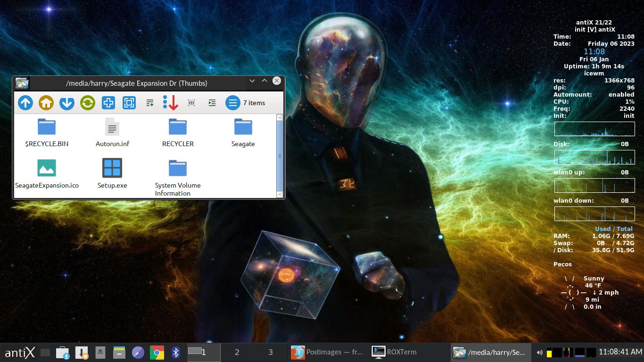The image size is (644, 362).
Task: Switch to workspace 3
Action: point(271,352)
